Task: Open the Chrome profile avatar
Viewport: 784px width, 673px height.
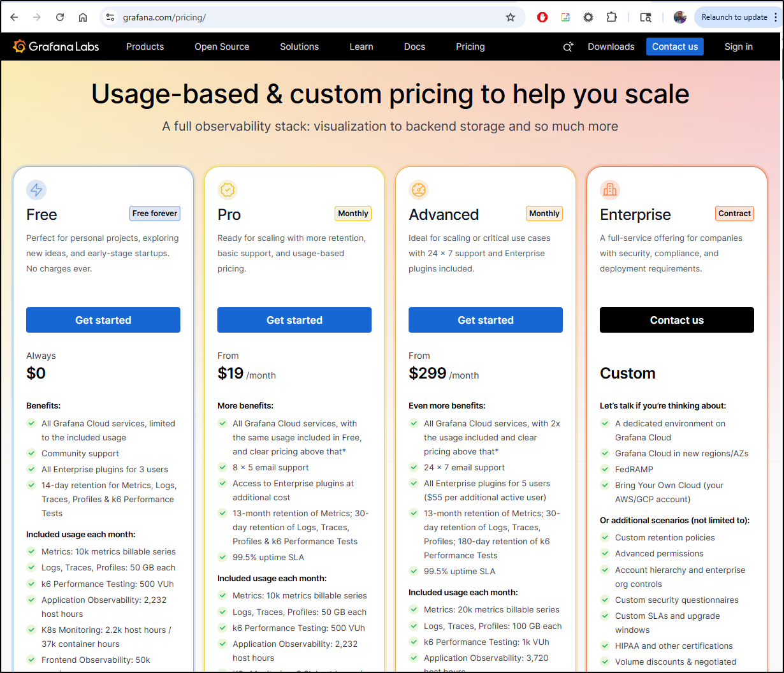Action: coord(680,17)
